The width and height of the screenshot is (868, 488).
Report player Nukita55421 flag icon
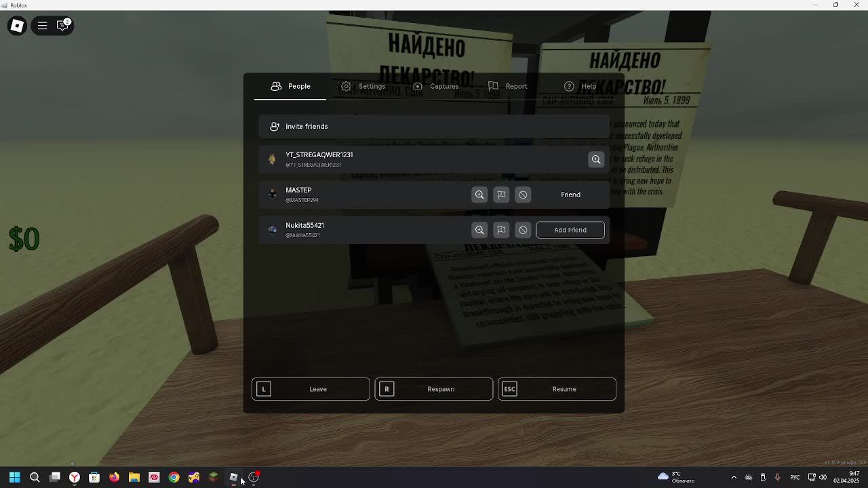(x=501, y=230)
